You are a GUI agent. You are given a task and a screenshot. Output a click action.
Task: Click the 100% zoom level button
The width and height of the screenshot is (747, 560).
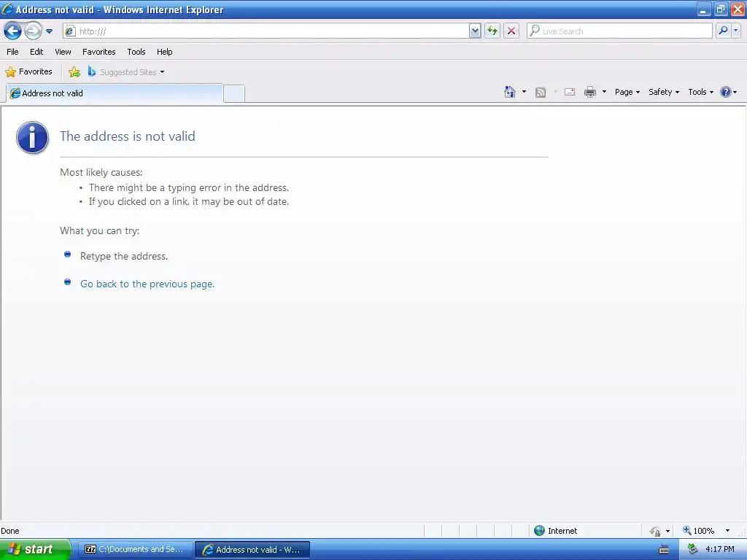coord(698,531)
